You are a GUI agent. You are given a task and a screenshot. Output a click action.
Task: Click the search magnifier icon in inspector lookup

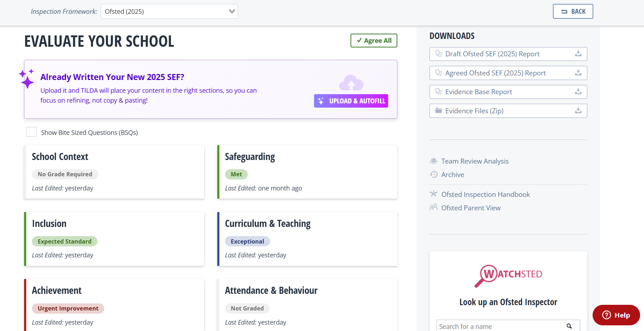(569, 326)
